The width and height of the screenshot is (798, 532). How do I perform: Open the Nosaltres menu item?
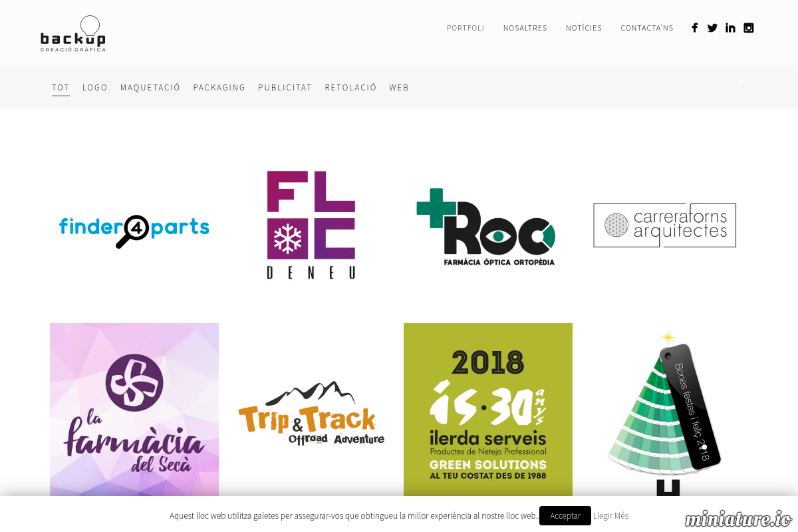click(x=525, y=28)
